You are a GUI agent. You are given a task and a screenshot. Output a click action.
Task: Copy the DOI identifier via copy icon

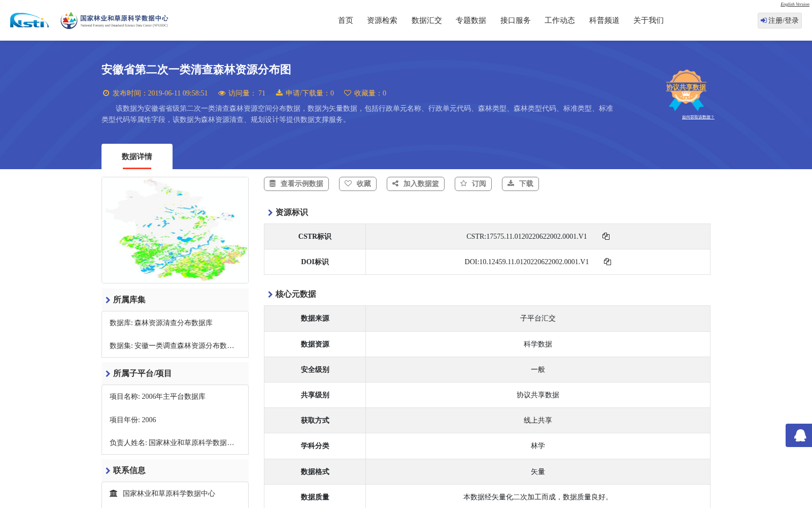coord(607,262)
